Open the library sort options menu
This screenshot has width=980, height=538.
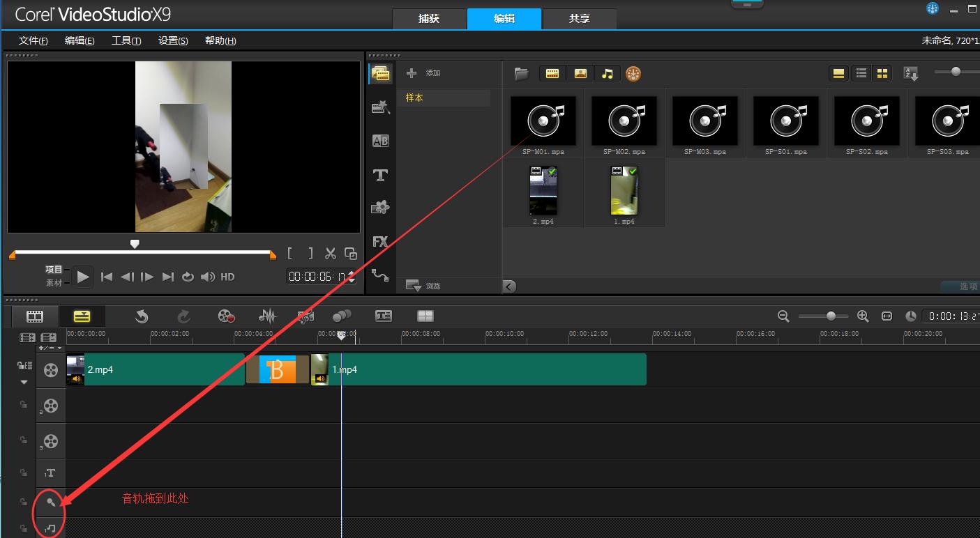(x=911, y=73)
